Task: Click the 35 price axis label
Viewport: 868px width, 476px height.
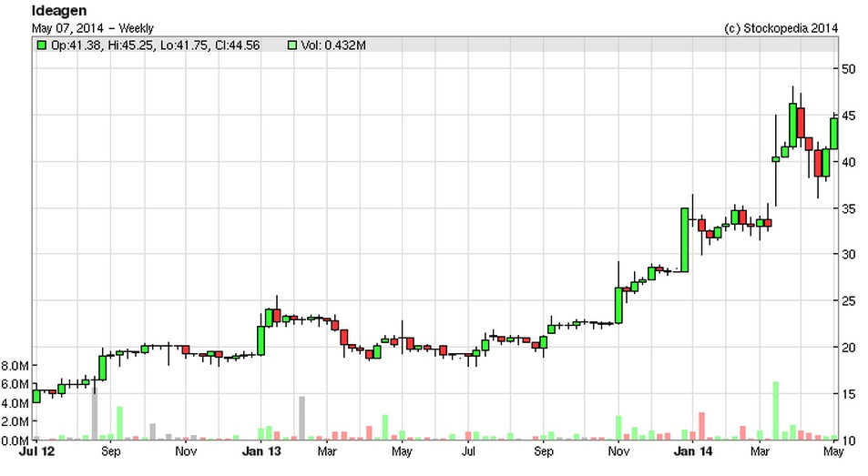Action: 848,208
